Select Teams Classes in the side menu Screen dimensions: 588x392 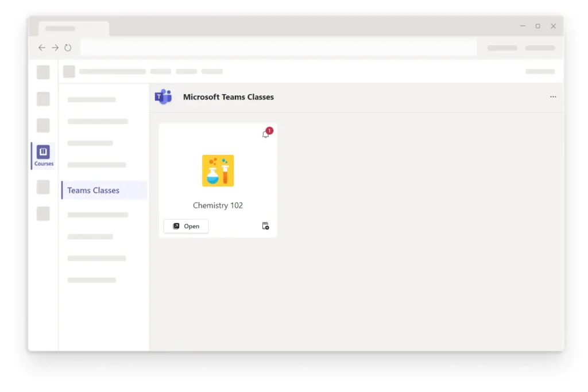tap(93, 190)
